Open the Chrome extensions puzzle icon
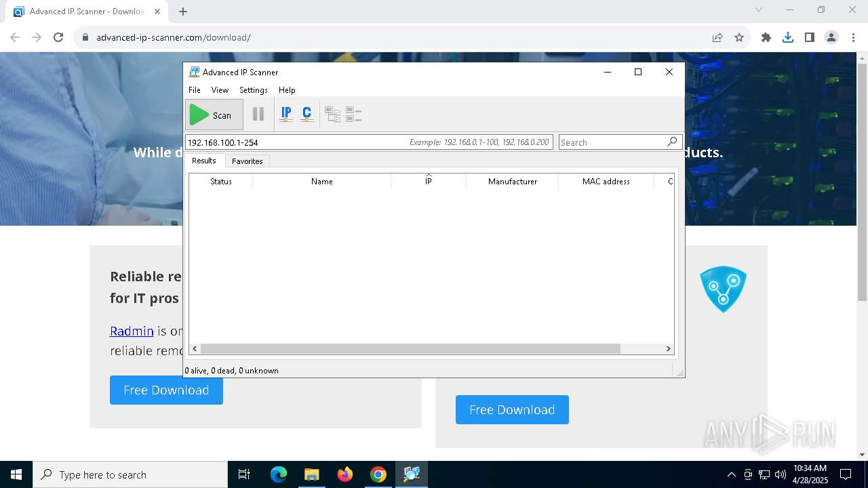This screenshot has width=868, height=488. 766,37
